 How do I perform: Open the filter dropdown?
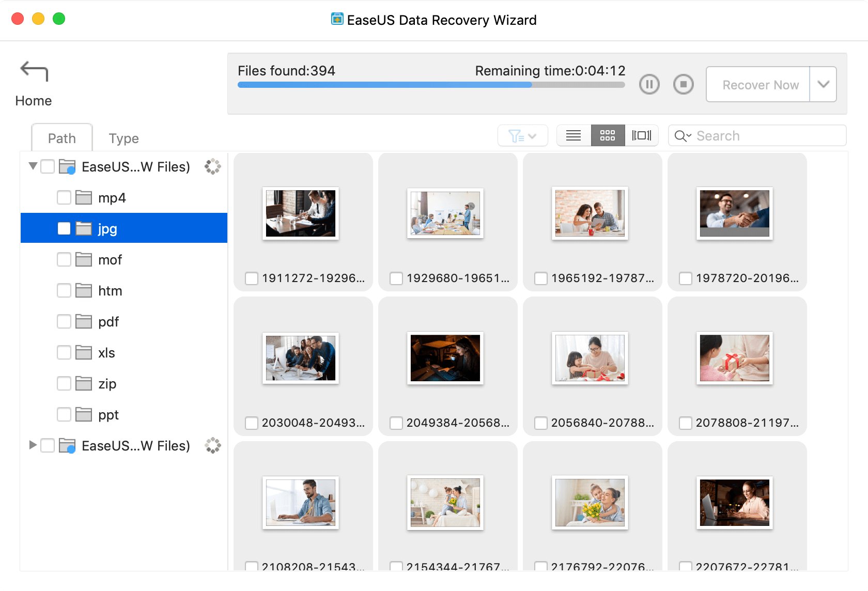coord(522,136)
